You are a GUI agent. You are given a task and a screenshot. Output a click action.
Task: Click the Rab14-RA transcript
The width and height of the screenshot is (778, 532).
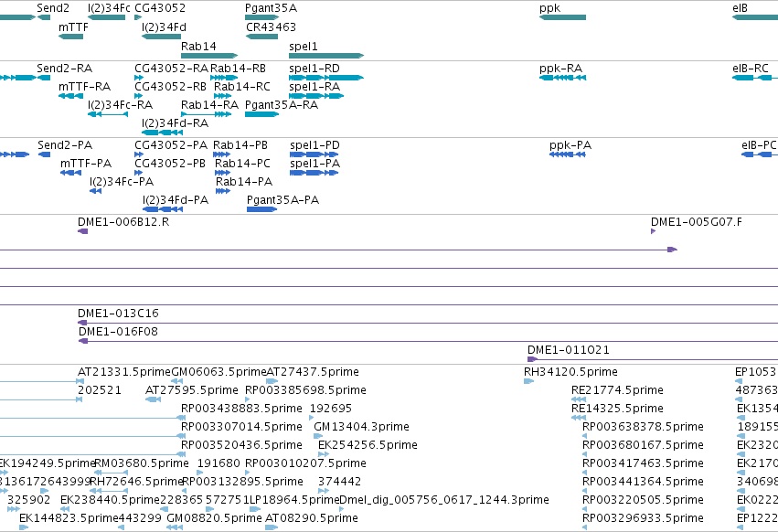[207, 114]
